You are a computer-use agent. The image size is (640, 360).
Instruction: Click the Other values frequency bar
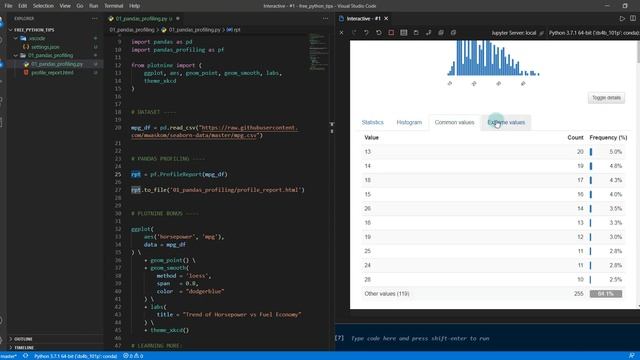(x=606, y=294)
